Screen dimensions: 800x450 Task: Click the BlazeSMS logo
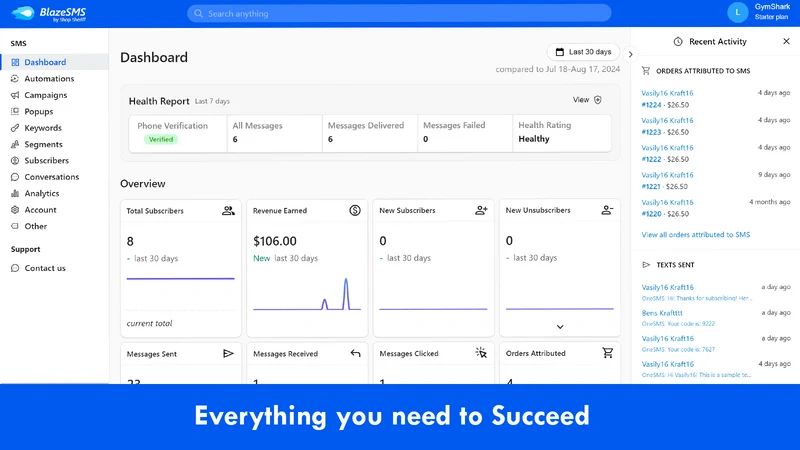coord(49,14)
